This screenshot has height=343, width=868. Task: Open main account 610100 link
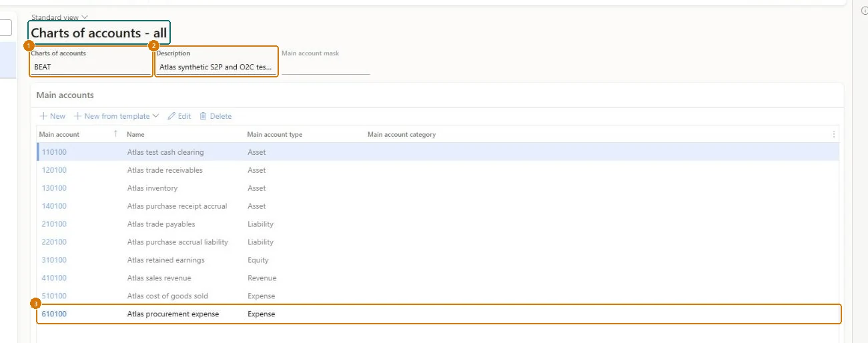54,314
